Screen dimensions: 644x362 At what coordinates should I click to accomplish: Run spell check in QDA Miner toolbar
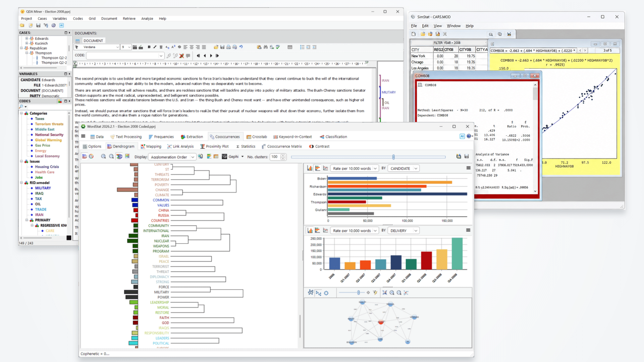pos(278,47)
